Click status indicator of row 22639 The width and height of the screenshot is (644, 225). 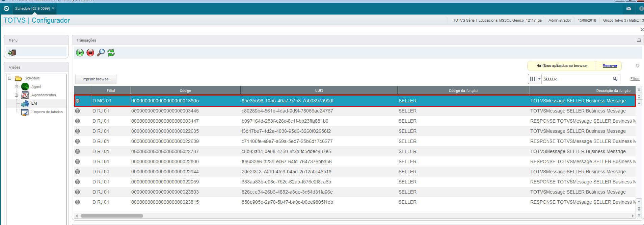click(x=78, y=141)
